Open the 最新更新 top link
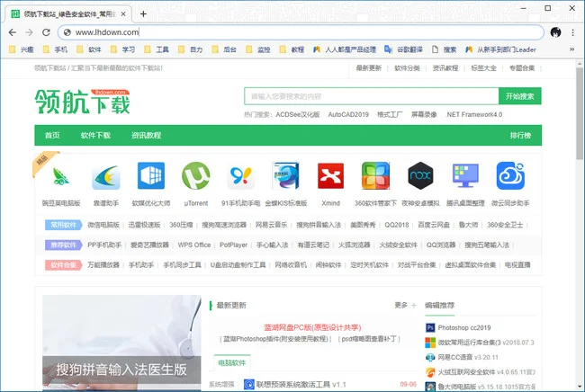The width and height of the screenshot is (585, 392). pos(369,68)
